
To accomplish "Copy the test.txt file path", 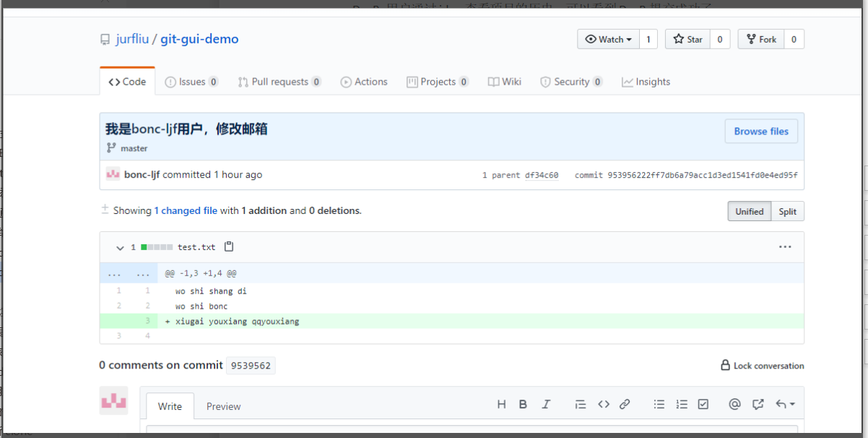I will coord(228,246).
